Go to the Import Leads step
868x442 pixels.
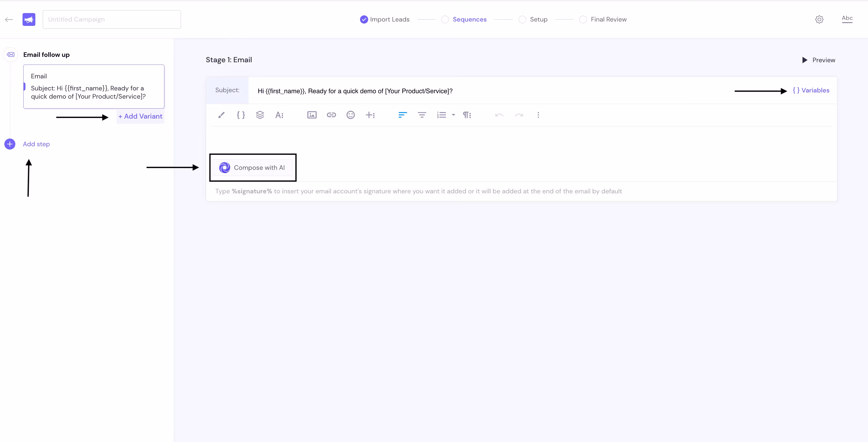(x=385, y=19)
